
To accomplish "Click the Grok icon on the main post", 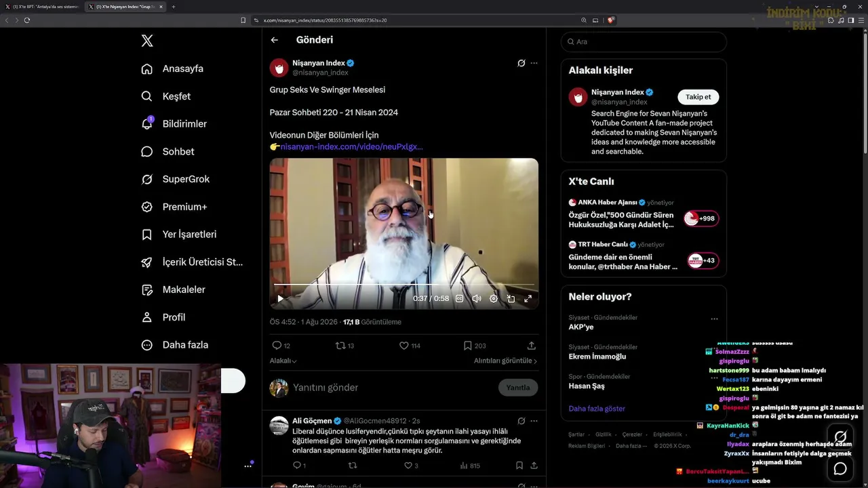I will (x=521, y=63).
